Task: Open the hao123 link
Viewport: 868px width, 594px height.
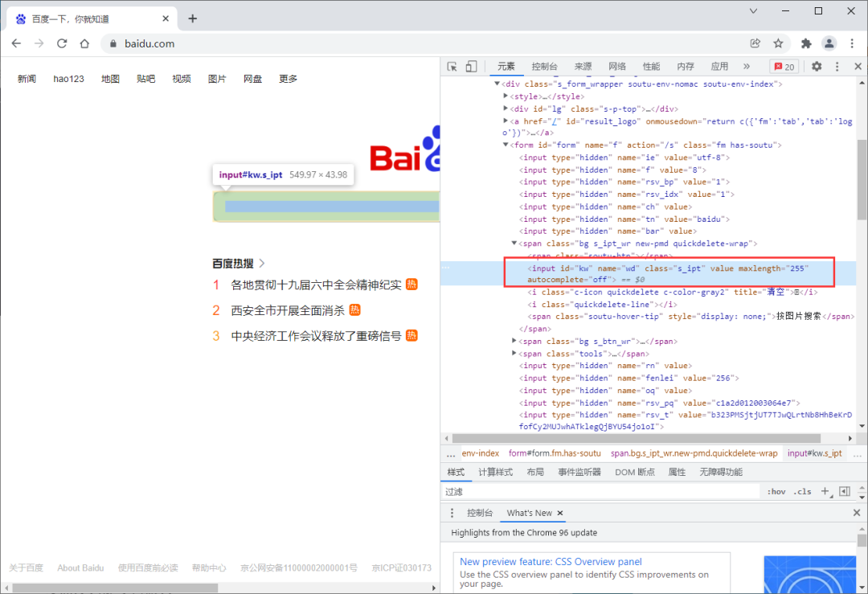Action: click(68, 79)
